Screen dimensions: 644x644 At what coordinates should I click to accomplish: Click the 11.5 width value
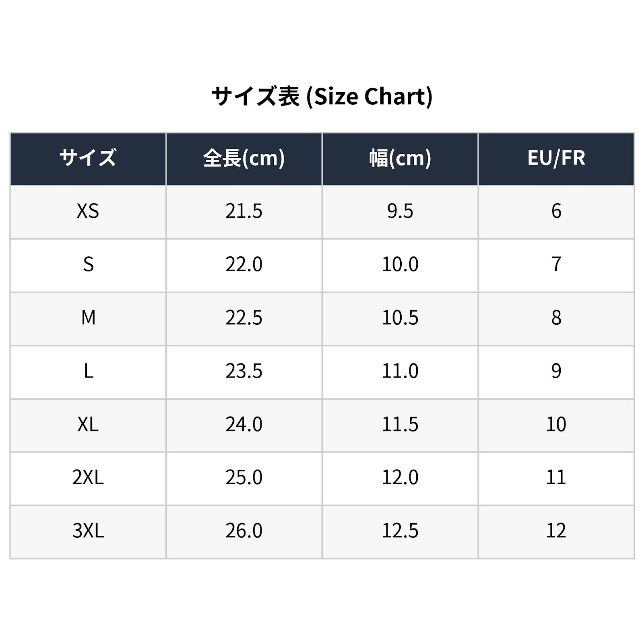pyautogui.click(x=400, y=424)
